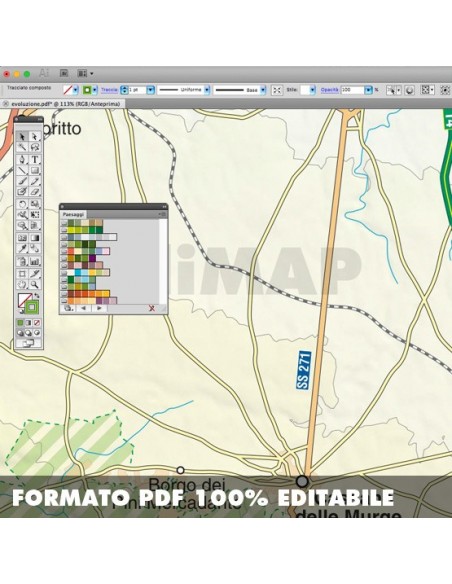
Task: Open the Traccia stroke panel link
Action: (109, 90)
